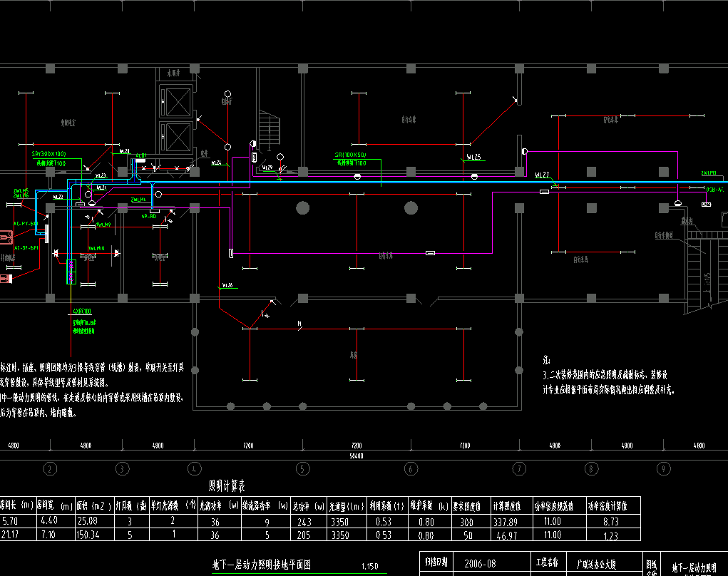
Task: Click the half-filled circle lamp above WL27
Action: [525, 151]
